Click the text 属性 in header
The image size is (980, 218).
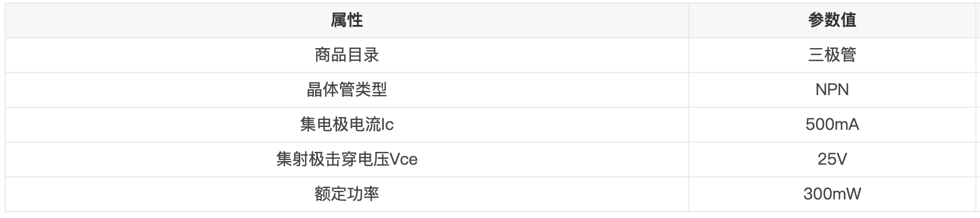pyautogui.click(x=347, y=20)
